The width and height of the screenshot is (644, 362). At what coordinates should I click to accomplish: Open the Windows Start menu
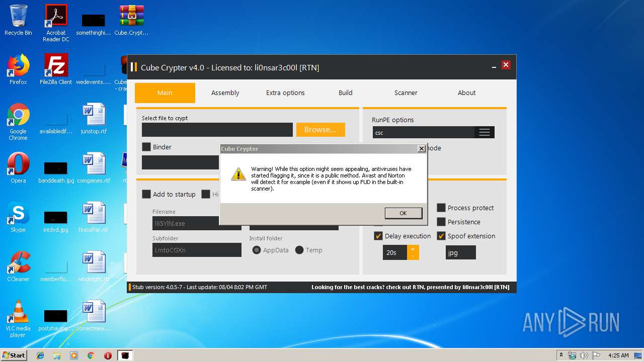tap(14, 355)
